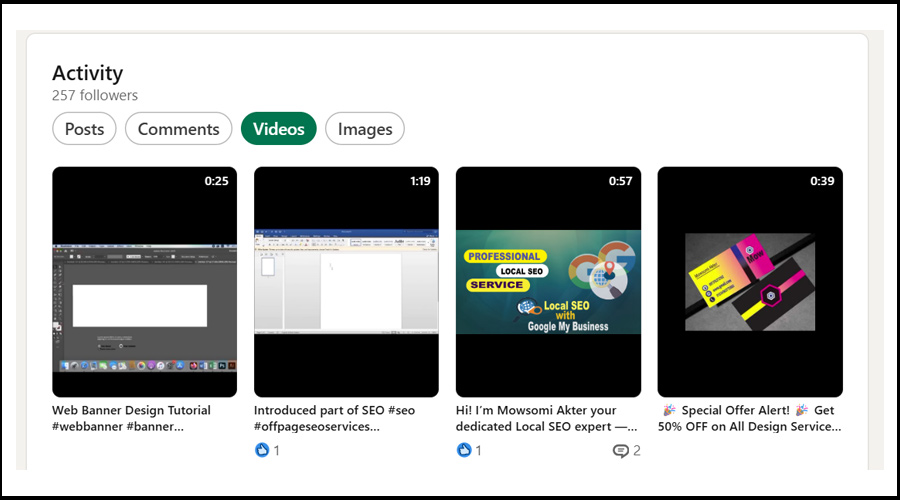Open the "Introduced part of SEO" caption

(334, 418)
